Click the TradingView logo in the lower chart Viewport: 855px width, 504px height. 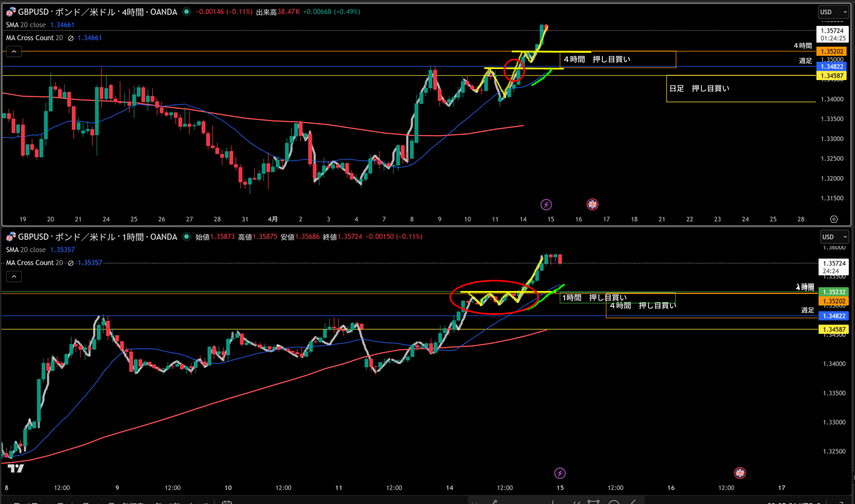click(16, 468)
